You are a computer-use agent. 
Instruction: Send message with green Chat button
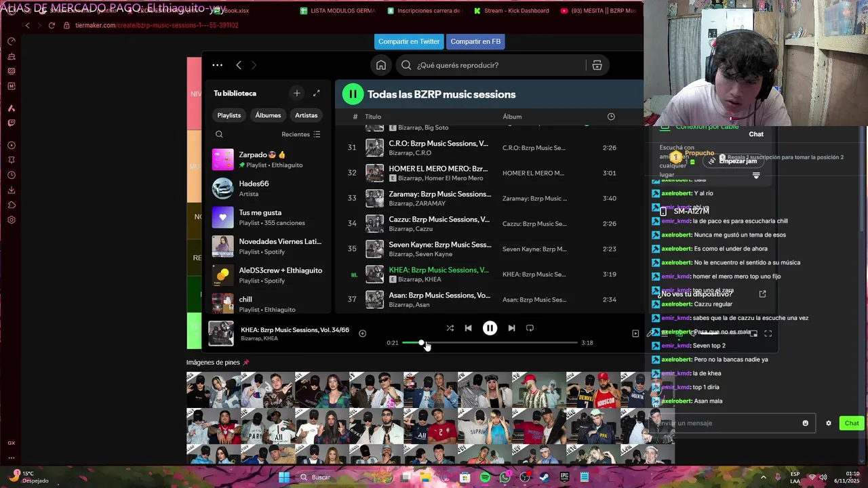(852, 423)
